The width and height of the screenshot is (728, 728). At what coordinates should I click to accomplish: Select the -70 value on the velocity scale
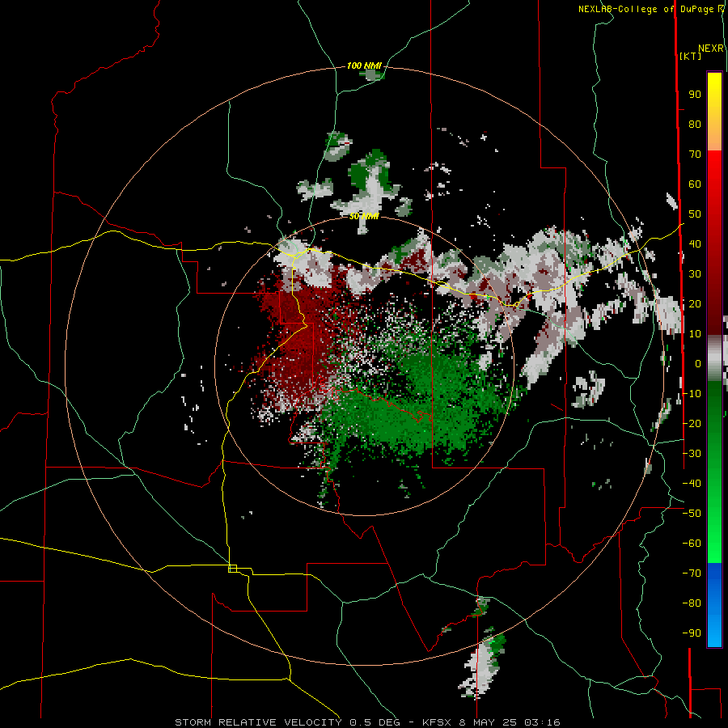coord(692,574)
